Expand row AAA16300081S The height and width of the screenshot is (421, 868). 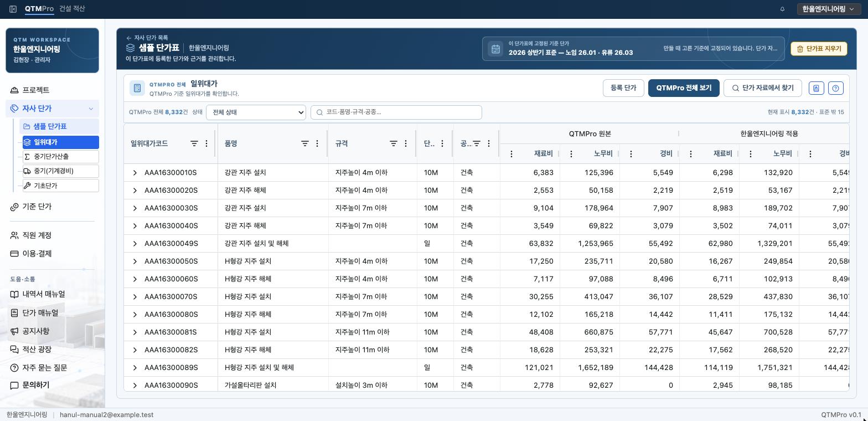135,332
